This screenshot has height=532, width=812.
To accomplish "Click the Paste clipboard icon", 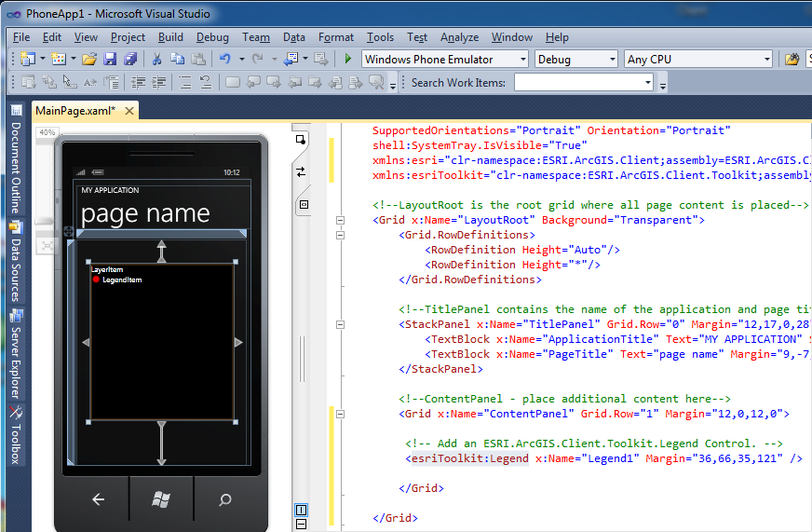I will tap(198, 59).
